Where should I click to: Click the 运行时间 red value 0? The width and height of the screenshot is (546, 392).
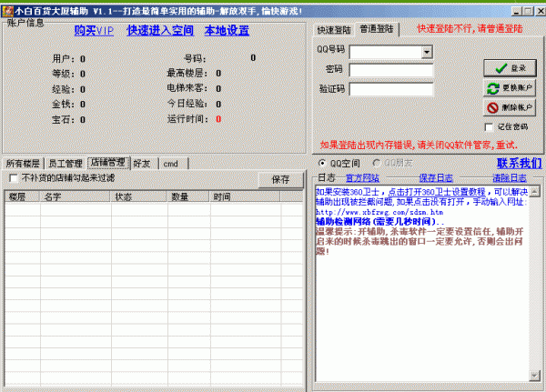218,119
